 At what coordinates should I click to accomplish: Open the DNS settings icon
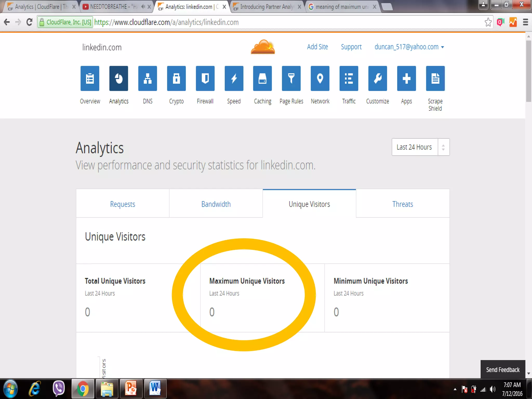148,78
